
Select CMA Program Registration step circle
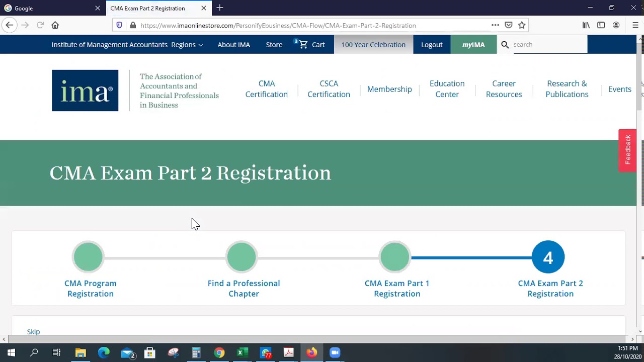click(88, 257)
